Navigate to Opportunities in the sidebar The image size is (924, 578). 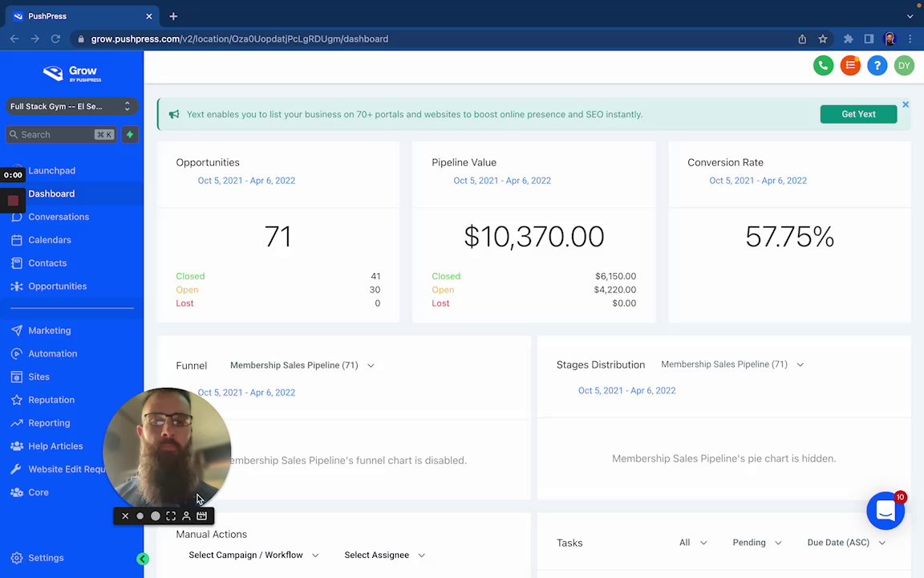tap(57, 286)
